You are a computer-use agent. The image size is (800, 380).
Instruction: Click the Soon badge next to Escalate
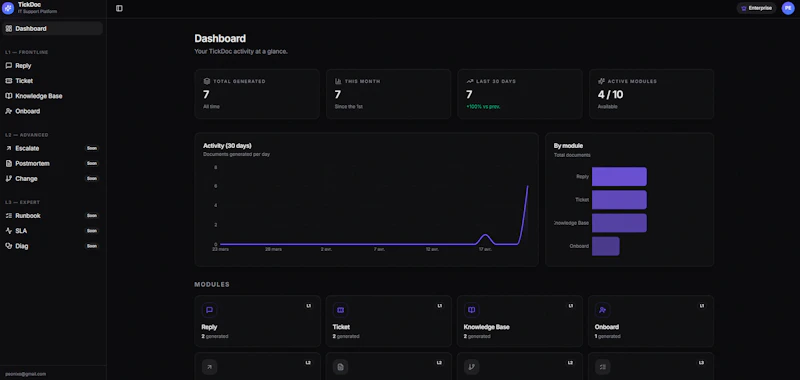pos(92,148)
